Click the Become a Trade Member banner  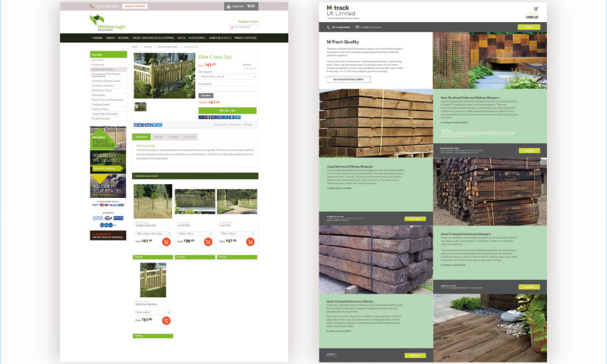click(108, 138)
